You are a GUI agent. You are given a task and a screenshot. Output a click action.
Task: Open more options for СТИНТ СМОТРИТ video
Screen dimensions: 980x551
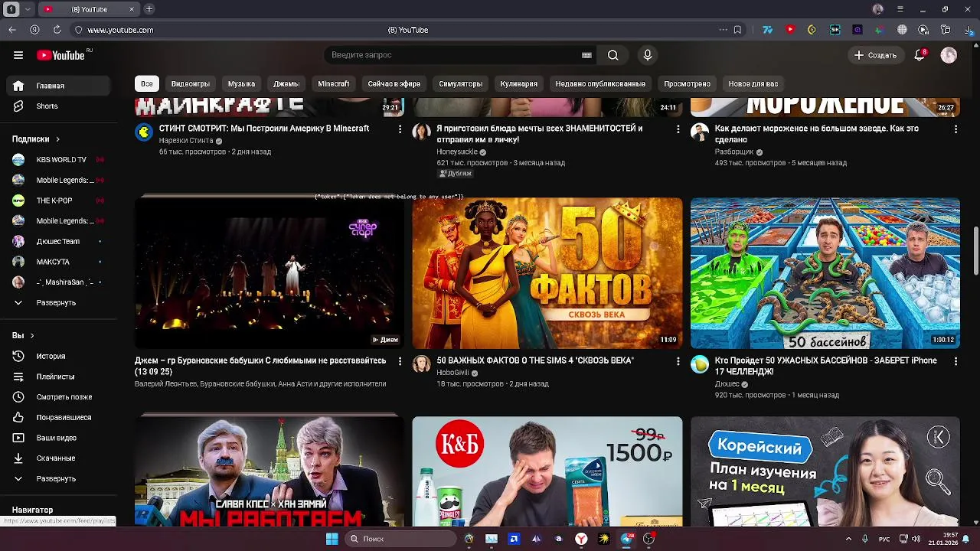click(x=400, y=129)
